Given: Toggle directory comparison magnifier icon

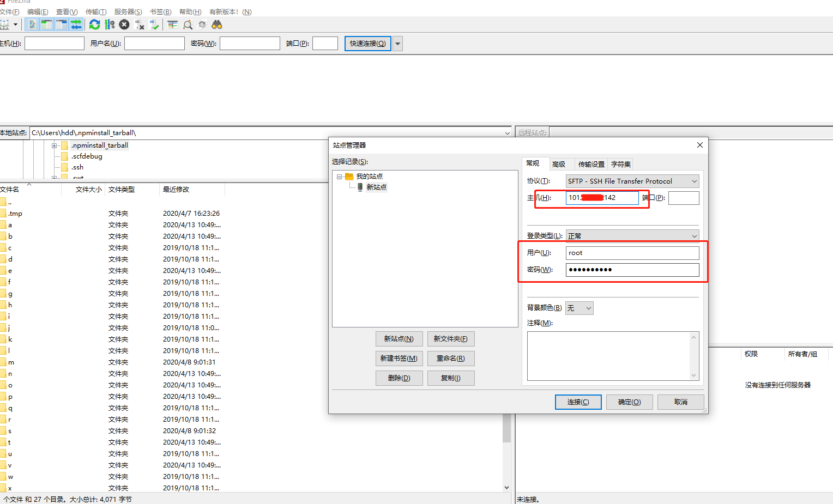Looking at the screenshot, I should [188, 25].
